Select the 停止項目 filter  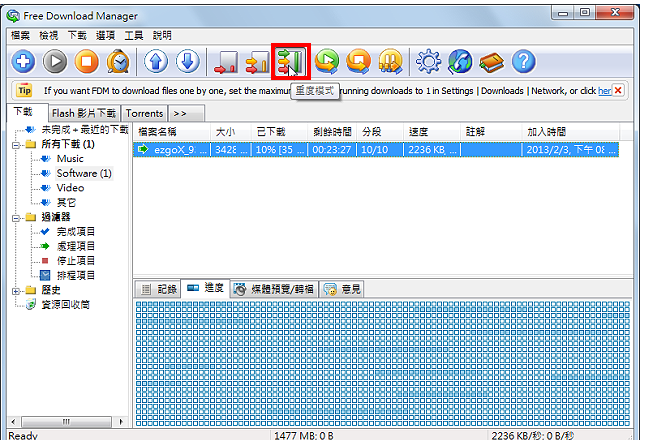(76, 261)
